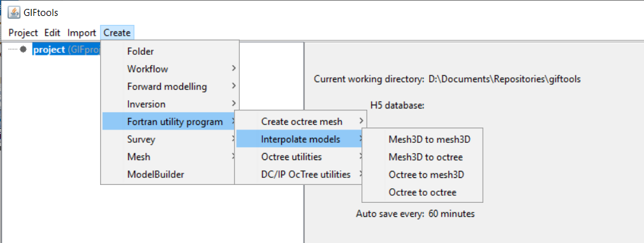This screenshot has width=644, height=243.
Task: Expand the Inversion submenu
Action: point(170,104)
